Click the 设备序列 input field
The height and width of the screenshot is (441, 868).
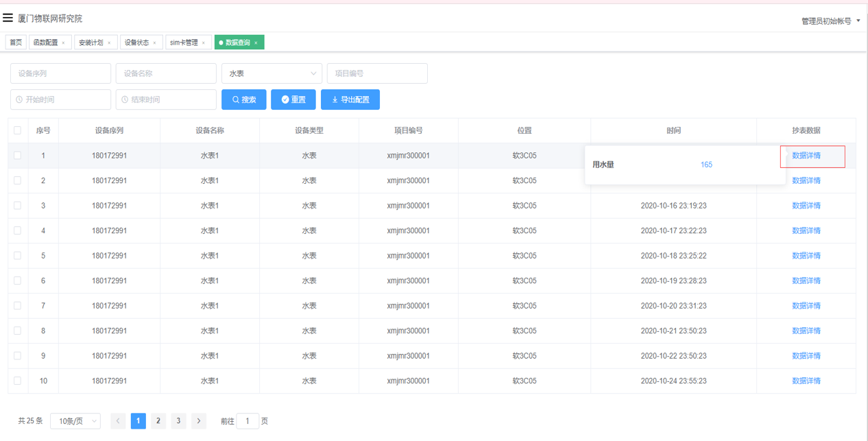[x=60, y=73]
